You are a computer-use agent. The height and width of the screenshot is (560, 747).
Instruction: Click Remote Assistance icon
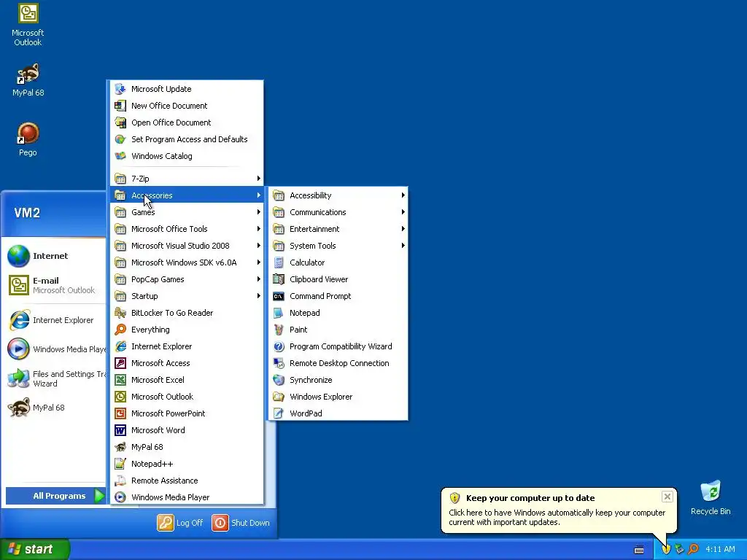120,481
